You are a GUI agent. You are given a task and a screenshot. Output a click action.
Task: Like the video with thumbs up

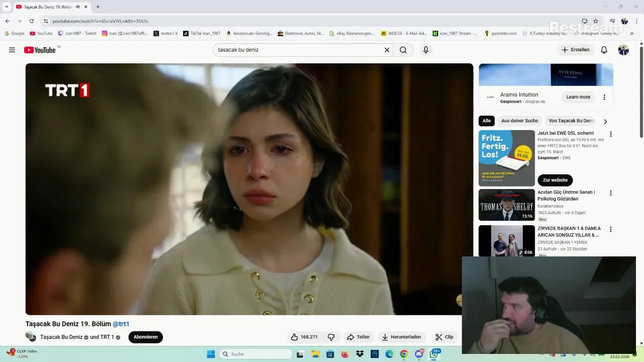click(x=304, y=337)
